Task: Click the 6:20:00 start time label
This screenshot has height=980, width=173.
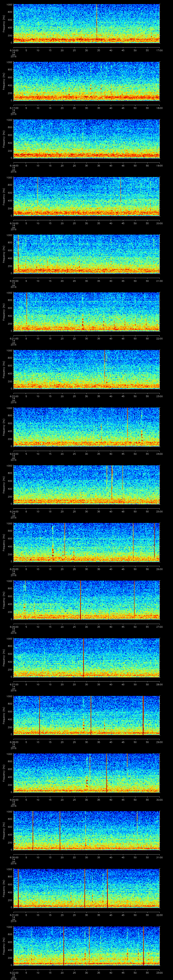Action: coord(14,281)
